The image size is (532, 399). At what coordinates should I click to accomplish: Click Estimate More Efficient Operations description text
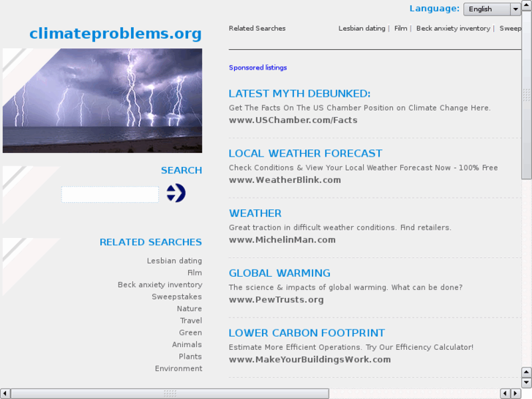coord(351,347)
